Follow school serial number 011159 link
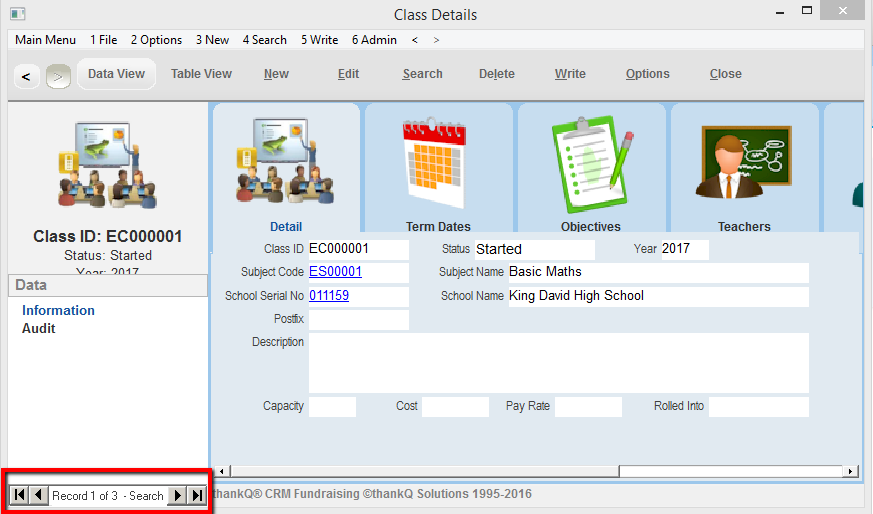This screenshot has height=514, width=873. [x=329, y=296]
